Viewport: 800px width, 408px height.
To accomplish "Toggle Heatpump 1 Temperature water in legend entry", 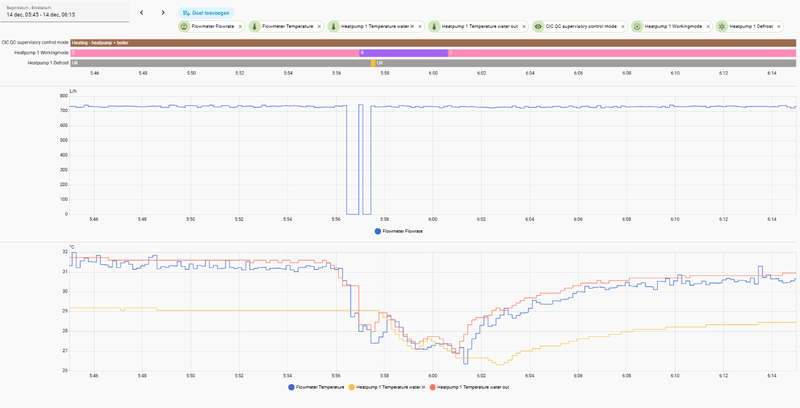I will click(385, 387).
